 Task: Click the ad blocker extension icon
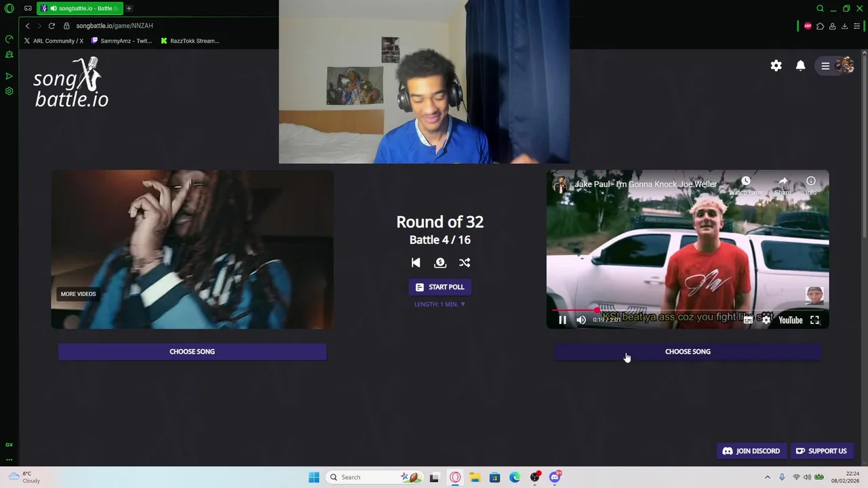[808, 26]
